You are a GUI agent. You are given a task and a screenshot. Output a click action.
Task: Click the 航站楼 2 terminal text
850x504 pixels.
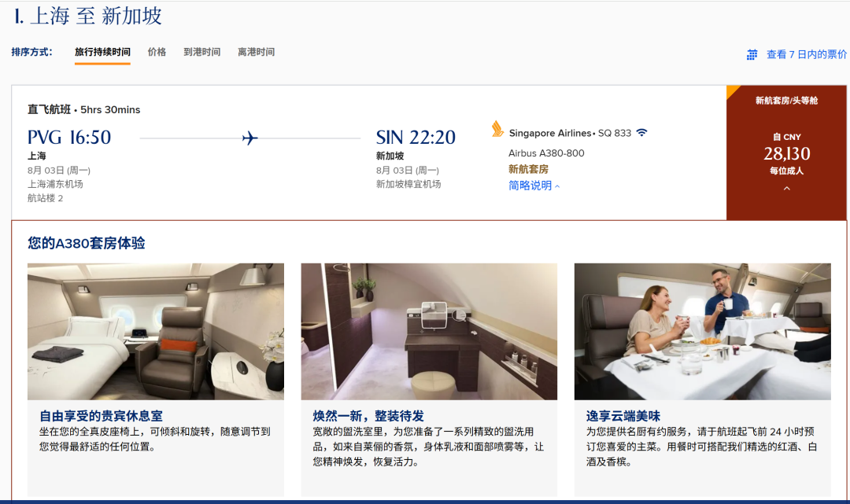46,198
